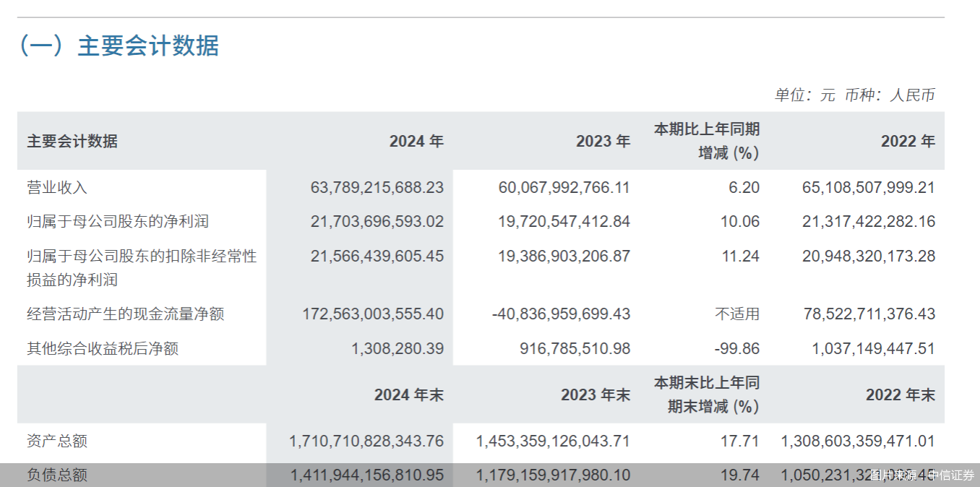
Task: Click the 归属于母公司股东的净利润 row label
Action: point(118,221)
